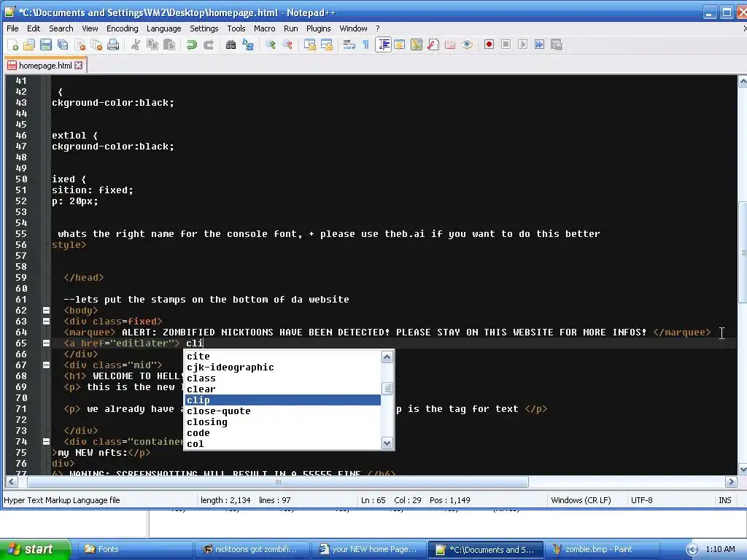Open the Language menu
The image size is (747, 560).
163,28
